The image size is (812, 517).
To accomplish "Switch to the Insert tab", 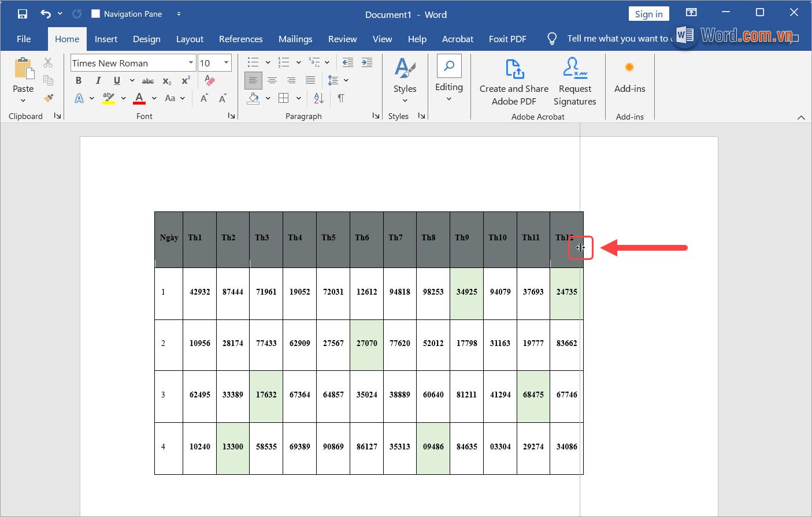I will [x=106, y=39].
